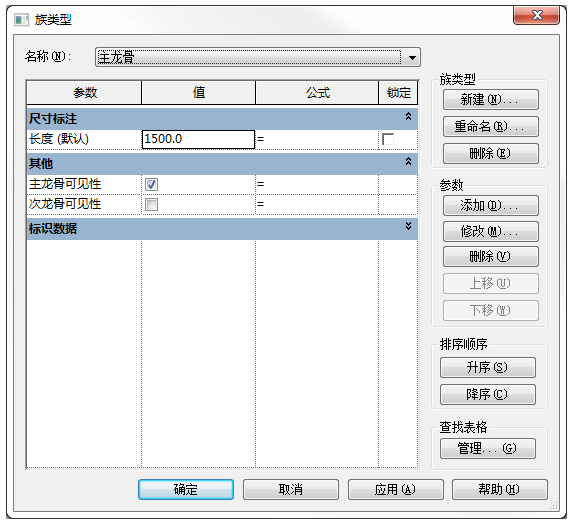Screen dimensions: 577x528
Task: Check the 次龙骨可见性 checkbox
Action: tap(151, 204)
